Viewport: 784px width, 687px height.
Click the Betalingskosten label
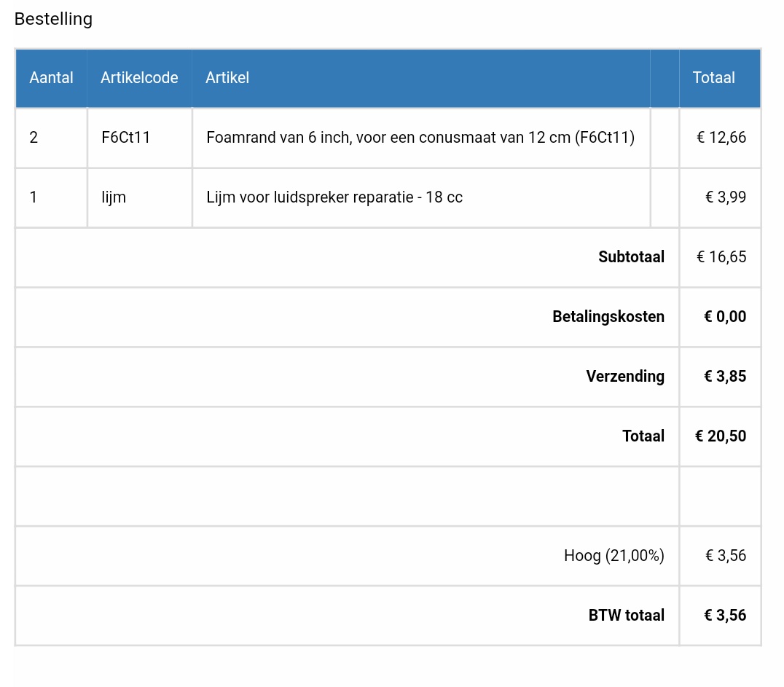pos(608,317)
